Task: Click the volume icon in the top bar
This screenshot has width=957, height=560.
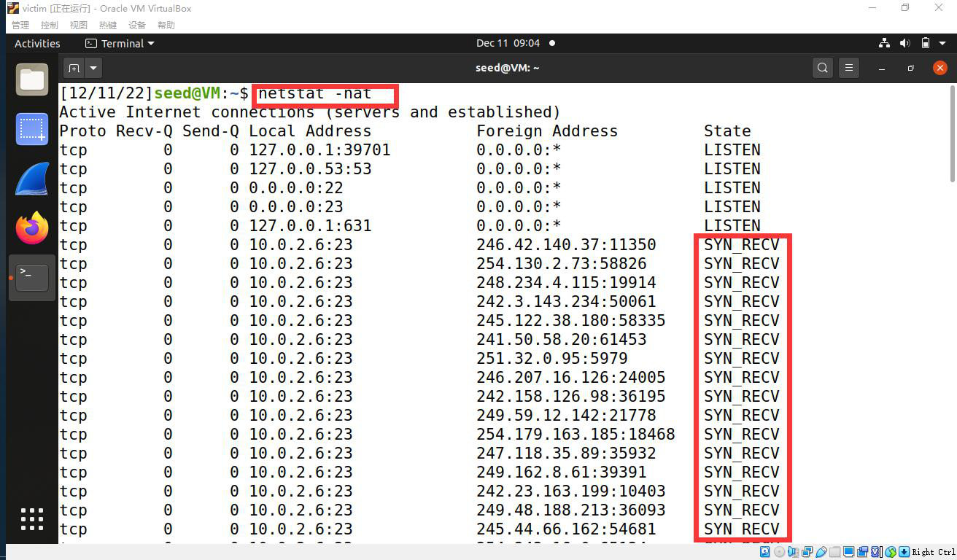Action: [x=904, y=43]
